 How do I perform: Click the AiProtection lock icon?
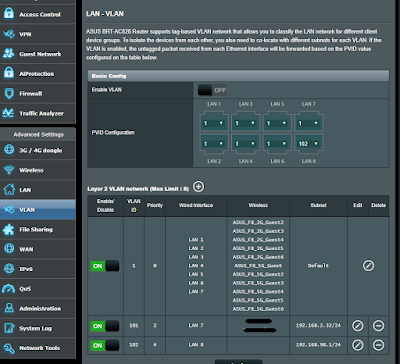point(9,73)
